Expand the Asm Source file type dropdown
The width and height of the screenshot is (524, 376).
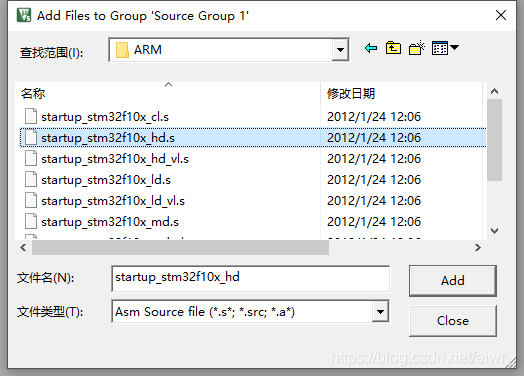(x=380, y=312)
